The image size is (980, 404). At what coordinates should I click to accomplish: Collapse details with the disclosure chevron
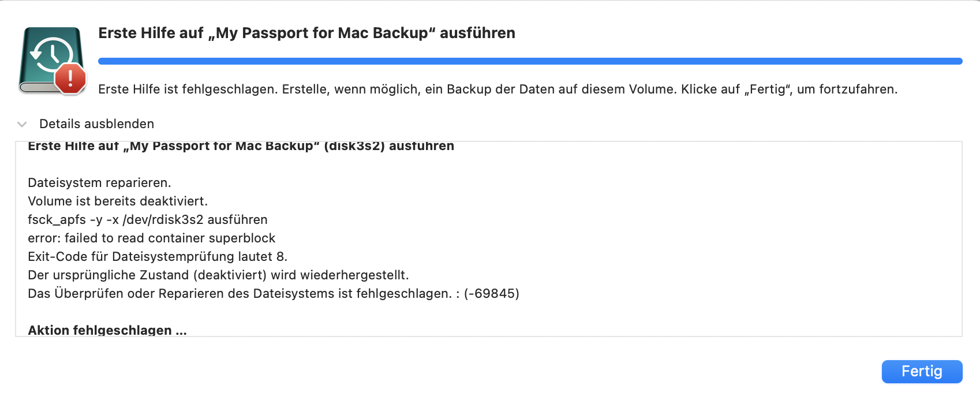(x=22, y=124)
